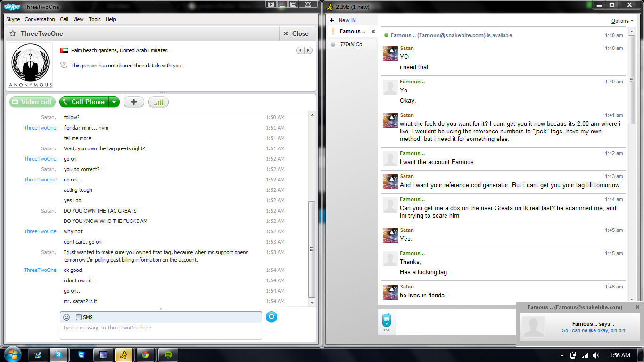
Task: Close the Famous .. tab with its X
Action: click(373, 31)
